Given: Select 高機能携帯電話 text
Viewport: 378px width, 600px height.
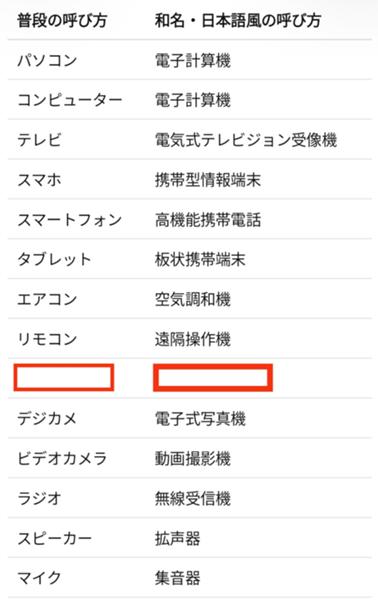Looking at the screenshot, I should (208, 220).
